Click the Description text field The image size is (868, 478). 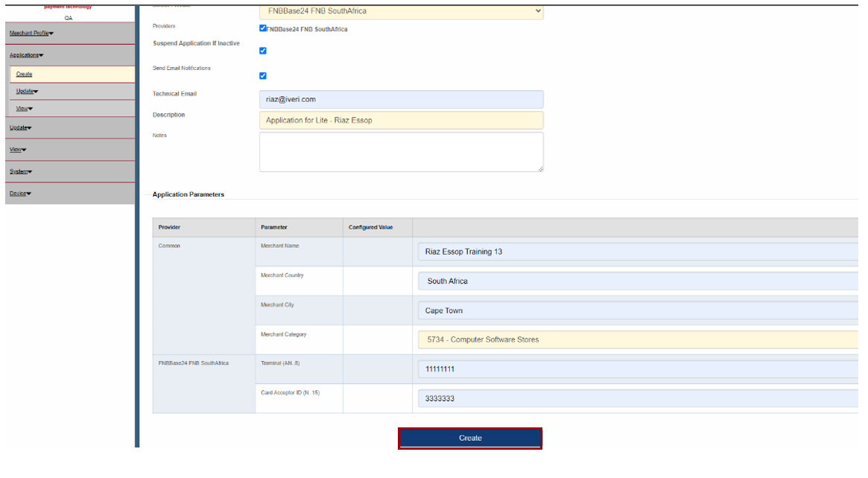pos(401,120)
